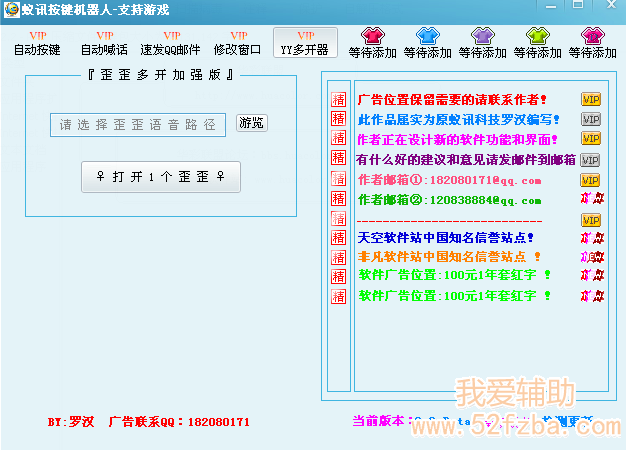Click the 精 stamp beside 天空软件站 entry
Viewport: 626px width, 450px height.
tap(339, 238)
